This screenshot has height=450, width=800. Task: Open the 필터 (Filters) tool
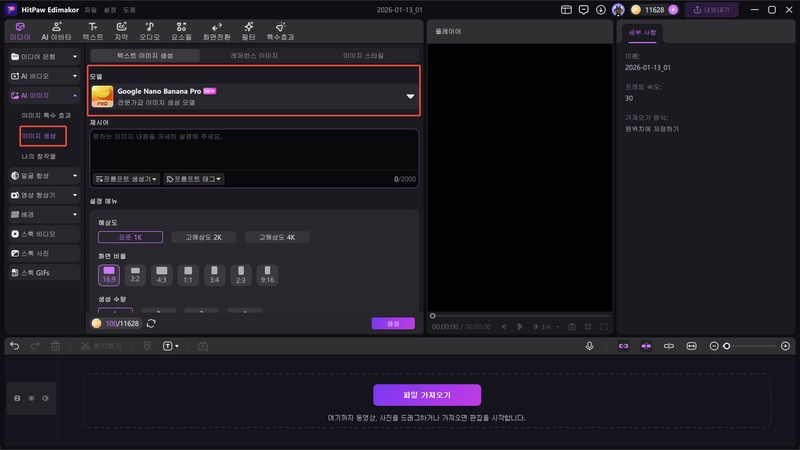(x=248, y=31)
